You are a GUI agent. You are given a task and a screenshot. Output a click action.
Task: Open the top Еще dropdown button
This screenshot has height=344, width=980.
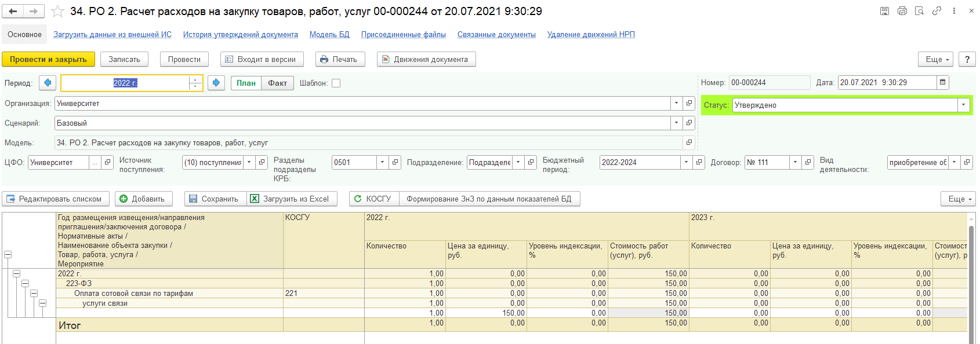pyautogui.click(x=936, y=59)
